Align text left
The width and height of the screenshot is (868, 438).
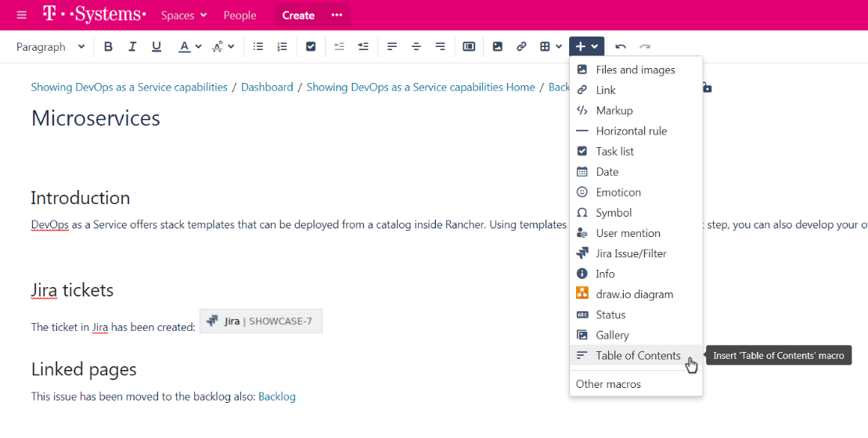pyautogui.click(x=392, y=47)
